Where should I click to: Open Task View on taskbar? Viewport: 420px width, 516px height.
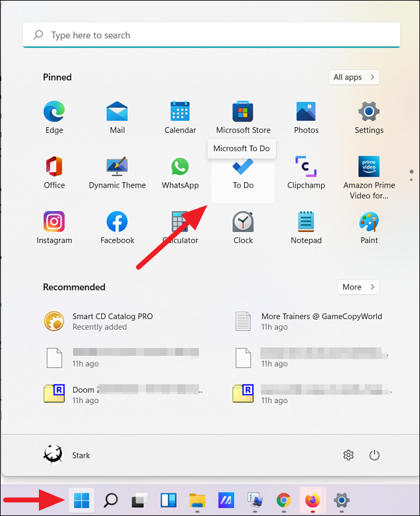click(x=140, y=500)
